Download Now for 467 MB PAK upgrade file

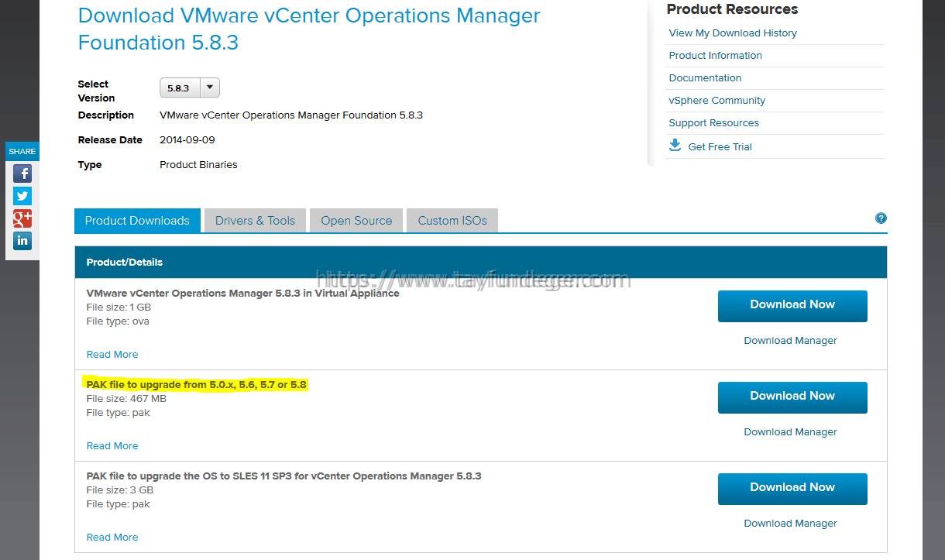pos(792,397)
